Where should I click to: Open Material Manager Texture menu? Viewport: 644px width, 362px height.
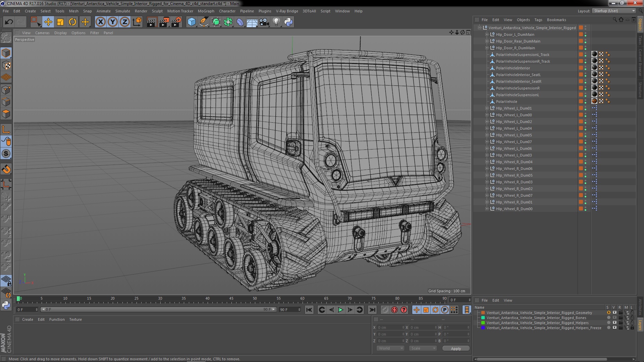(75, 319)
